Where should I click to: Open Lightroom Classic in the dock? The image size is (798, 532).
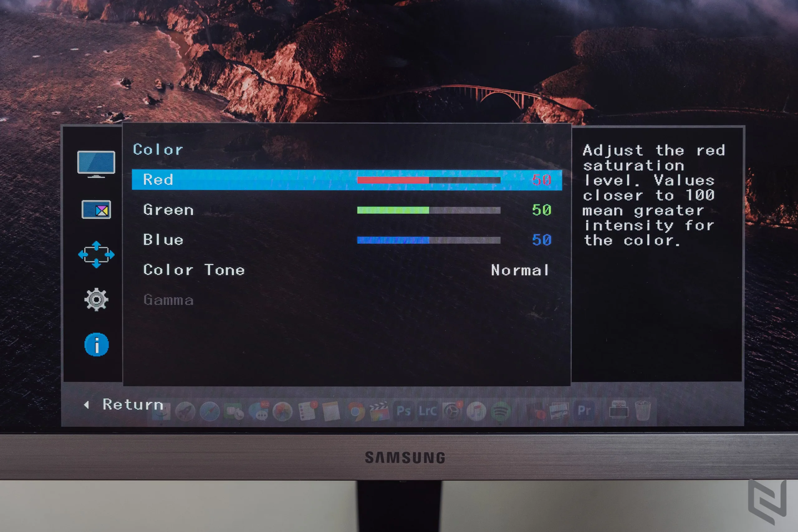coord(428,411)
